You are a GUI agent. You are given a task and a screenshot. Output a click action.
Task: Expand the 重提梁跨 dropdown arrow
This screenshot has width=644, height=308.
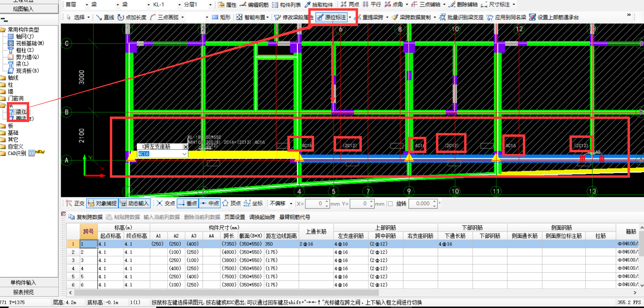coord(387,17)
